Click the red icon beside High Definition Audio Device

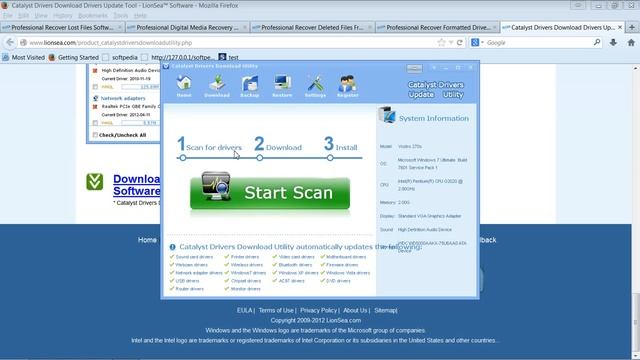95,71
